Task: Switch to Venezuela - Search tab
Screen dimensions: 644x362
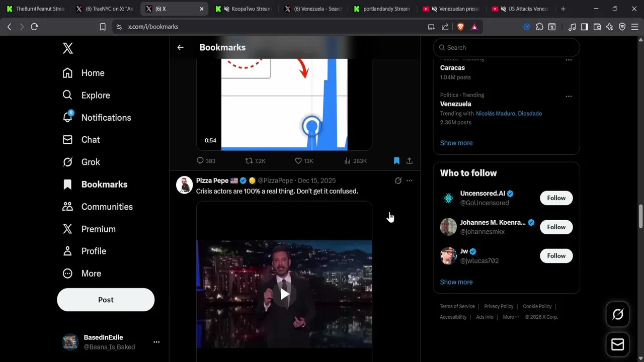Action: pyautogui.click(x=312, y=9)
